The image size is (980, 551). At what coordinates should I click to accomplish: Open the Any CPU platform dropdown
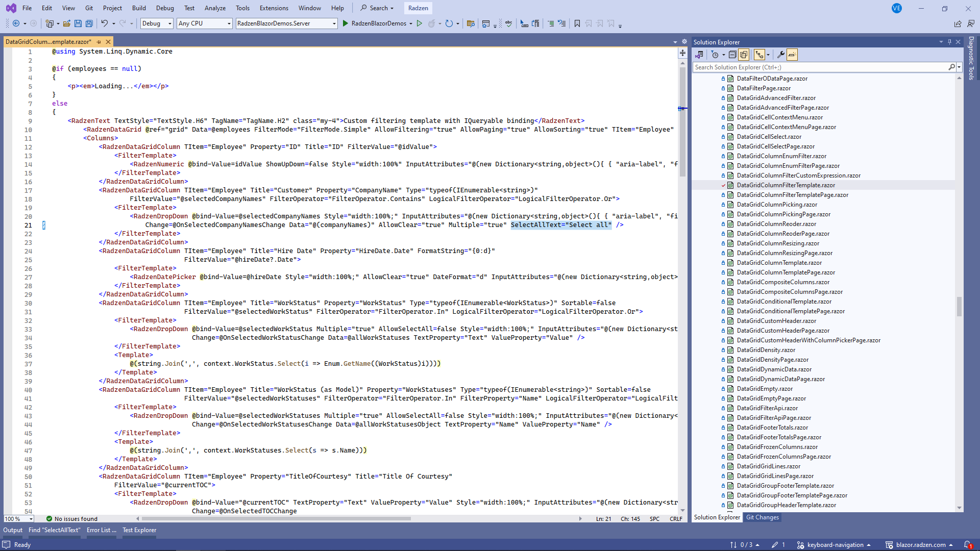[204, 23]
